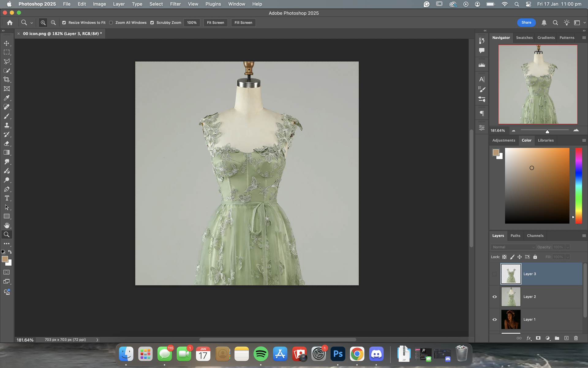Viewport: 588px width, 368px height.
Task: Select the Clone Stamp tool
Action: pyautogui.click(x=6, y=125)
